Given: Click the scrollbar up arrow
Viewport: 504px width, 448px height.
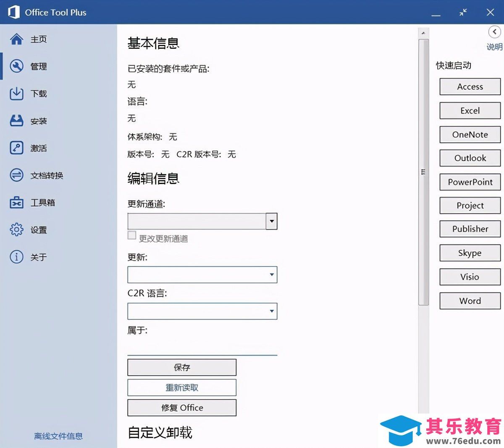Looking at the screenshot, I should [x=423, y=33].
